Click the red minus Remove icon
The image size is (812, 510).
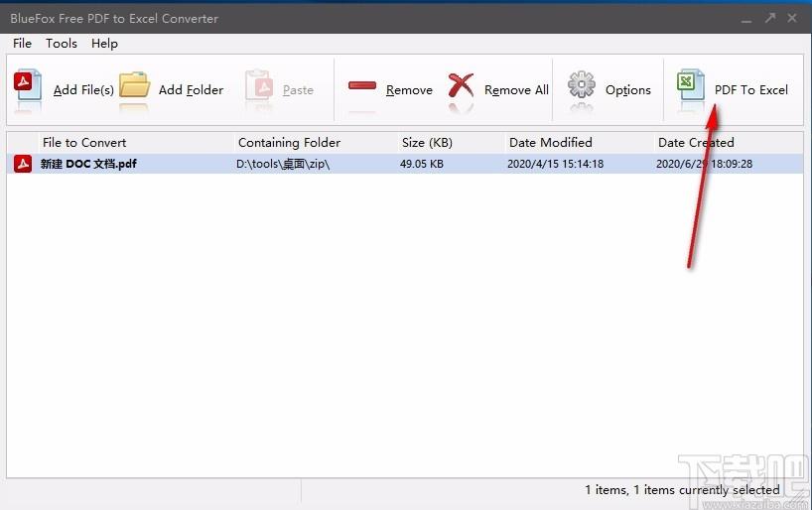[362, 85]
